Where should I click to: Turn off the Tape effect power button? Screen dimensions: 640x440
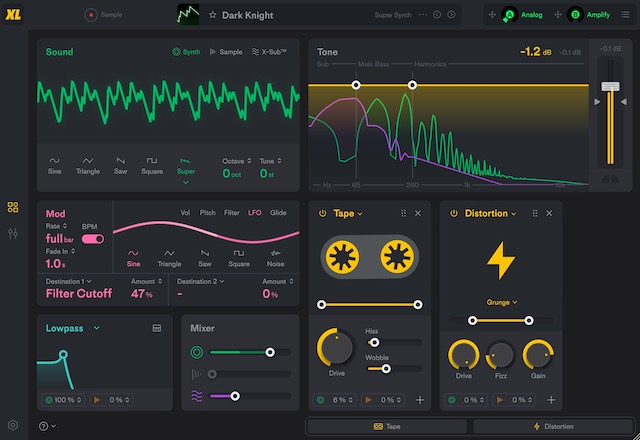323,213
